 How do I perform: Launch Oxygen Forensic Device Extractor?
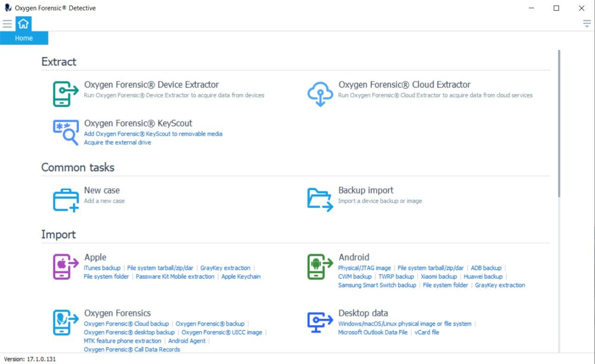[x=152, y=85]
